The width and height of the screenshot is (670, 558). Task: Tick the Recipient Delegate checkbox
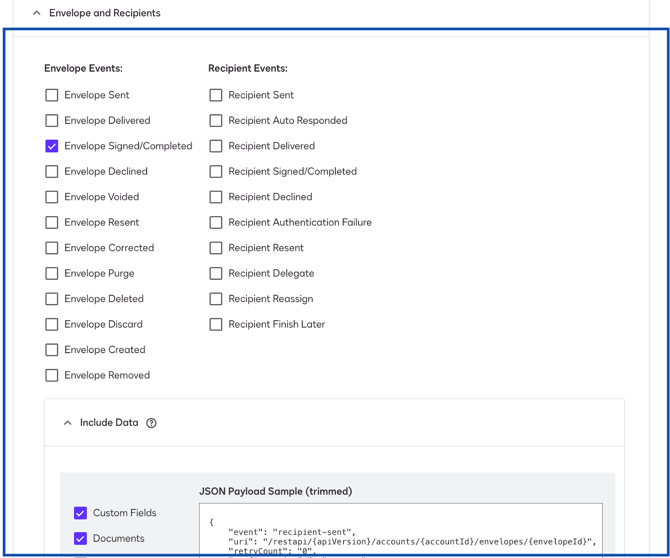pyautogui.click(x=216, y=274)
